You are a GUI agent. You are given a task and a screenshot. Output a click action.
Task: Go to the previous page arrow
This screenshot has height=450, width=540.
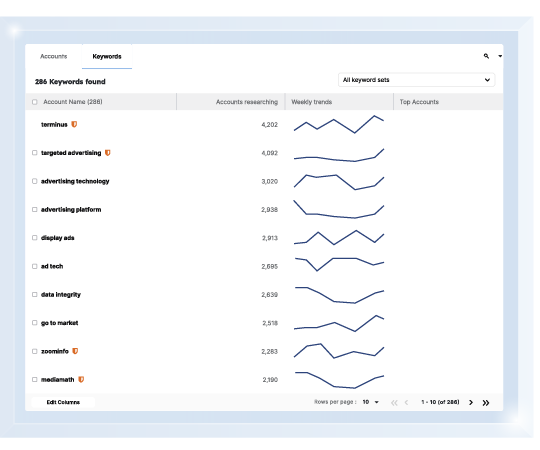[x=406, y=402]
